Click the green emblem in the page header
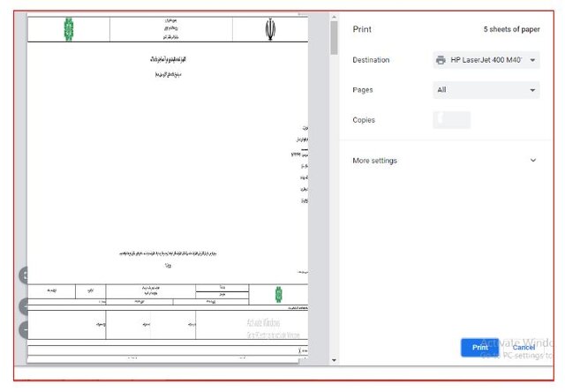The width and height of the screenshot is (565, 392). pyautogui.click(x=69, y=29)
